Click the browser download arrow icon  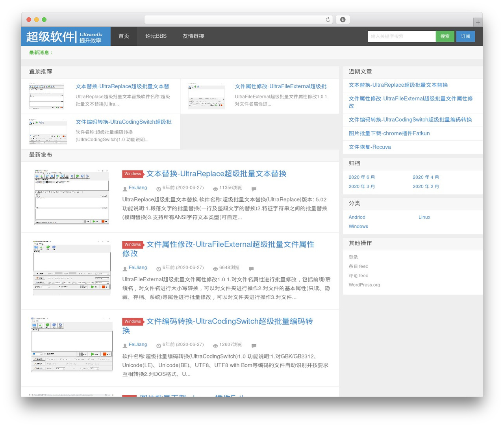click(343, 20)
